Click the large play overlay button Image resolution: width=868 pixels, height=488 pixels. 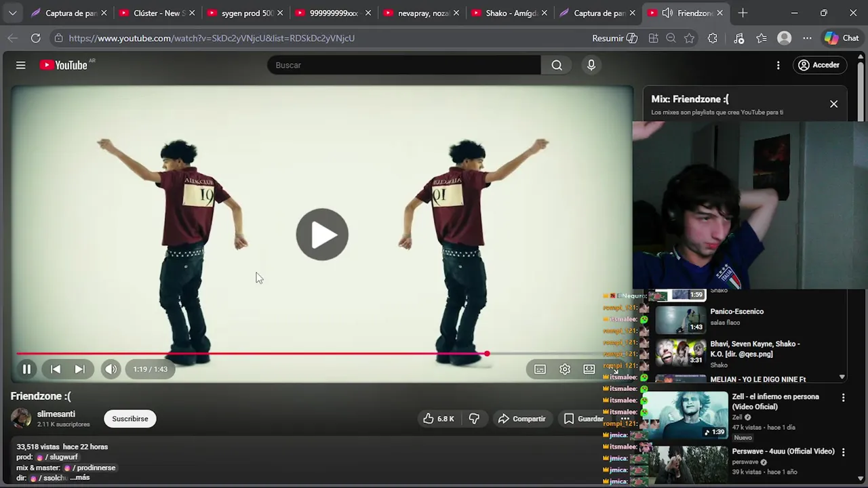click(x=322, y=235)
